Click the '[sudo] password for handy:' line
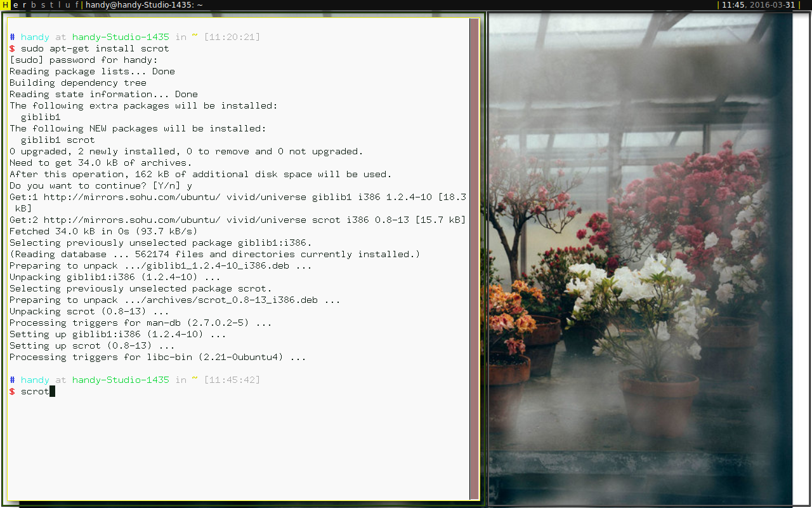The image size is (812, 508). point(84,60)
